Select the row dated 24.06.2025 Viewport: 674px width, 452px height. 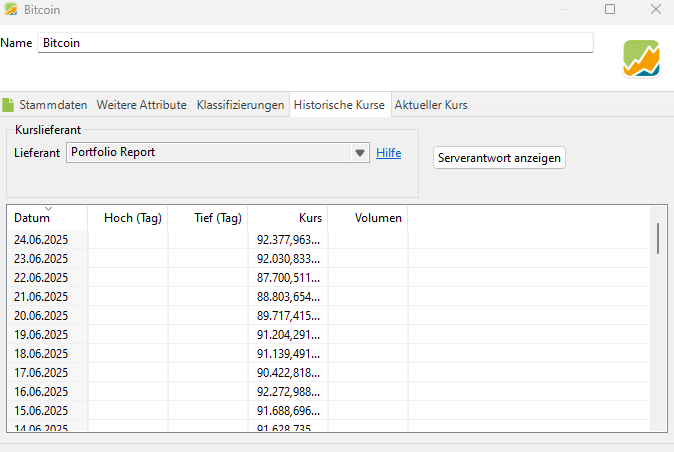click(328, 239)
